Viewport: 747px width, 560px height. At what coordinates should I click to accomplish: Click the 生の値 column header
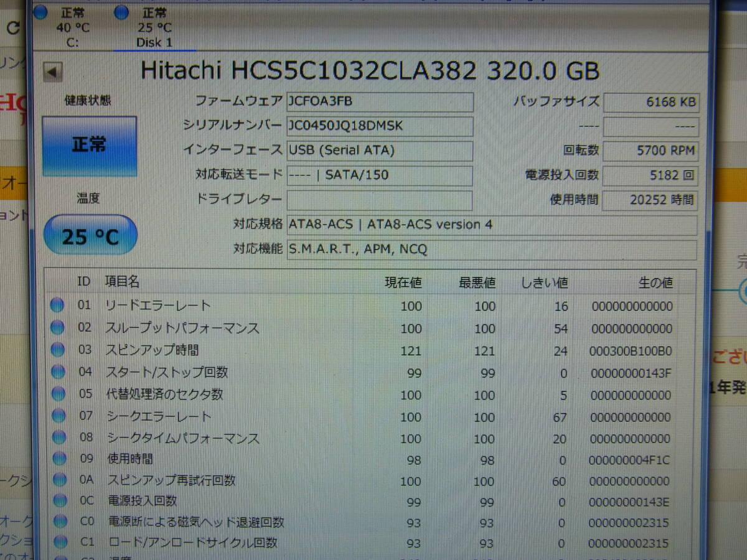coord(655,282)
